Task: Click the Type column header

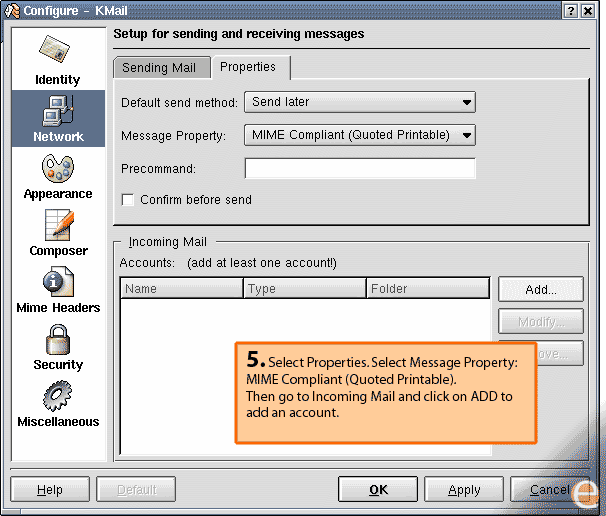Action: pyautogui.click(x=305, y=289)
